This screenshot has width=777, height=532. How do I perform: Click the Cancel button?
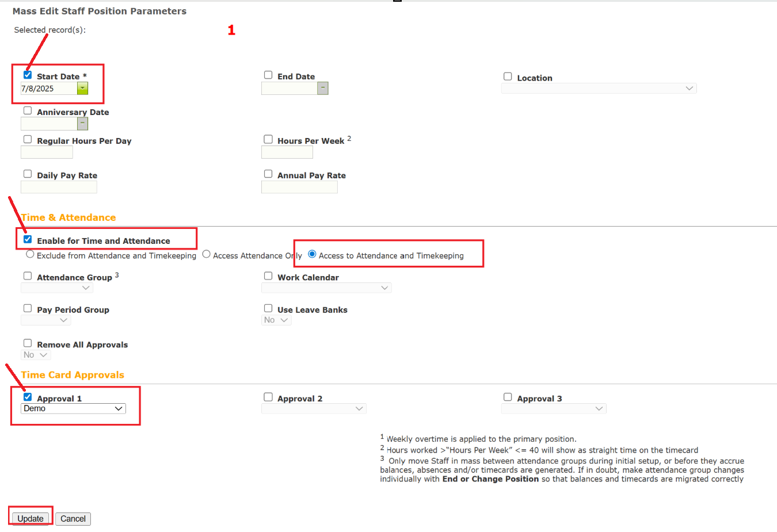click(x=73, y=518)
